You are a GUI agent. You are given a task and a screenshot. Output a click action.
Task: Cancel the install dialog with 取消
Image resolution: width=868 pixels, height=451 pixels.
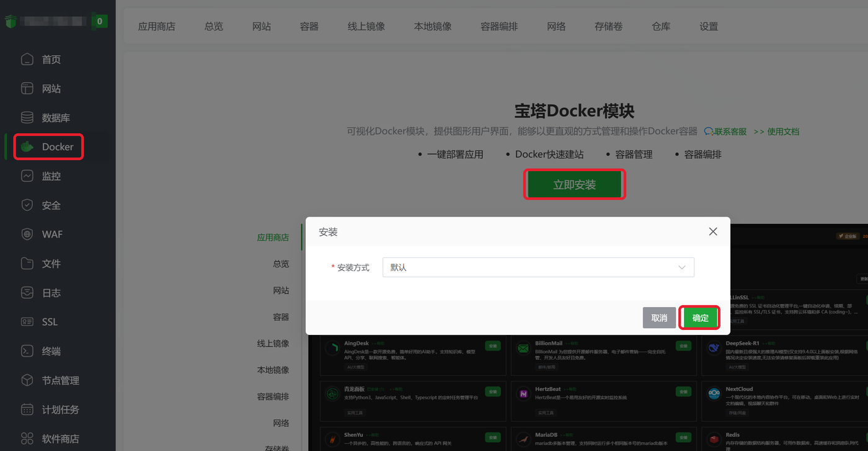pos(659,318)
